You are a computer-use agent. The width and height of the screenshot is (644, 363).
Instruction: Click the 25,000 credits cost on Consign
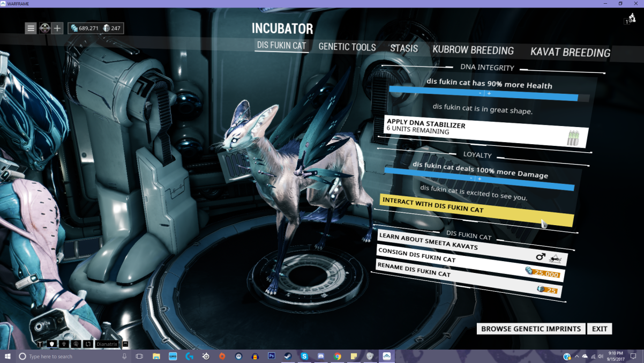[x=542, y=273]
